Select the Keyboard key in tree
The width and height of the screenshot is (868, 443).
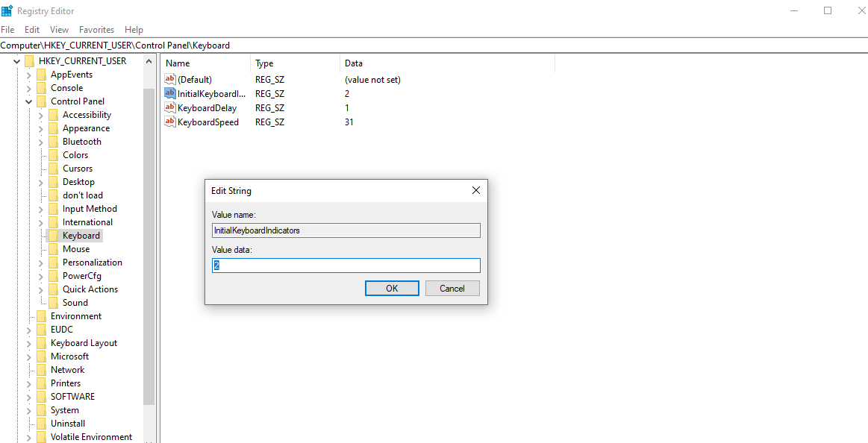(81, 236)
